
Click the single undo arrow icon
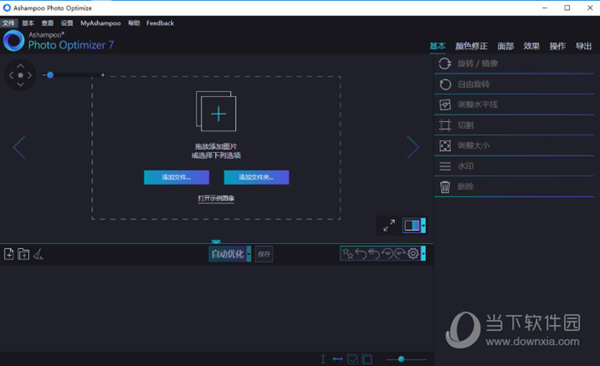tap(361, 253)
